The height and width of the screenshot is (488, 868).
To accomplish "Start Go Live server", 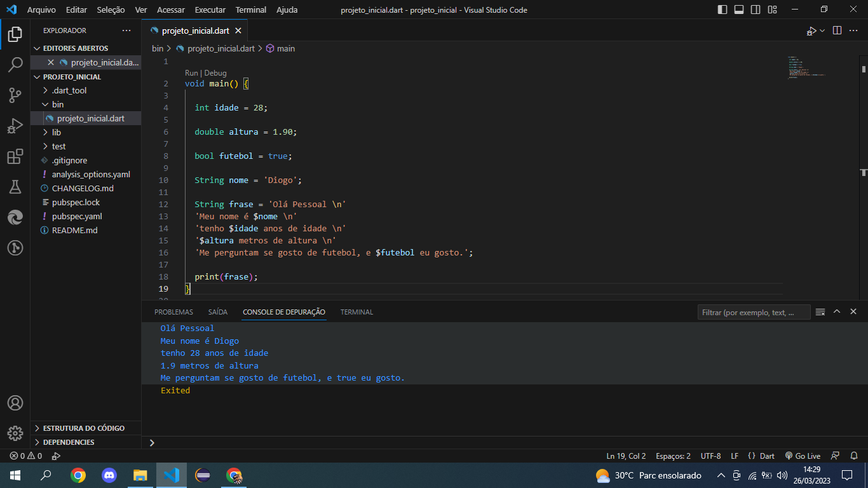I will [803, 456].
